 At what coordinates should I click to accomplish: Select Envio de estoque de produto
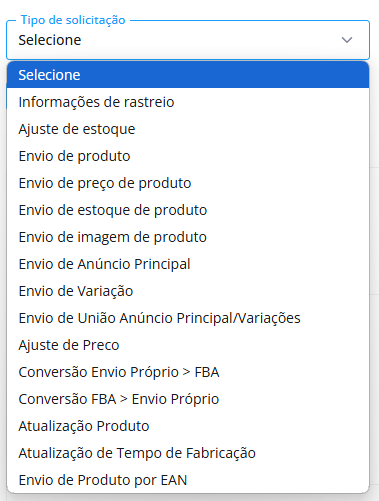(x=188, y=210)
